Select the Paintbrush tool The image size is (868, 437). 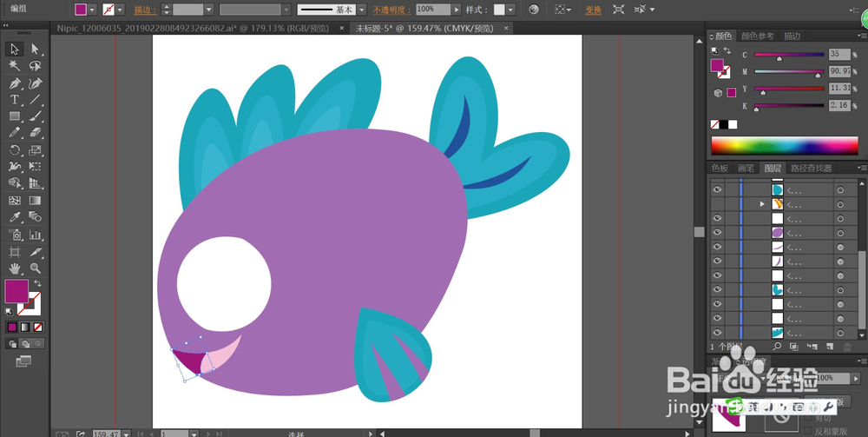[x=36, y=116]
